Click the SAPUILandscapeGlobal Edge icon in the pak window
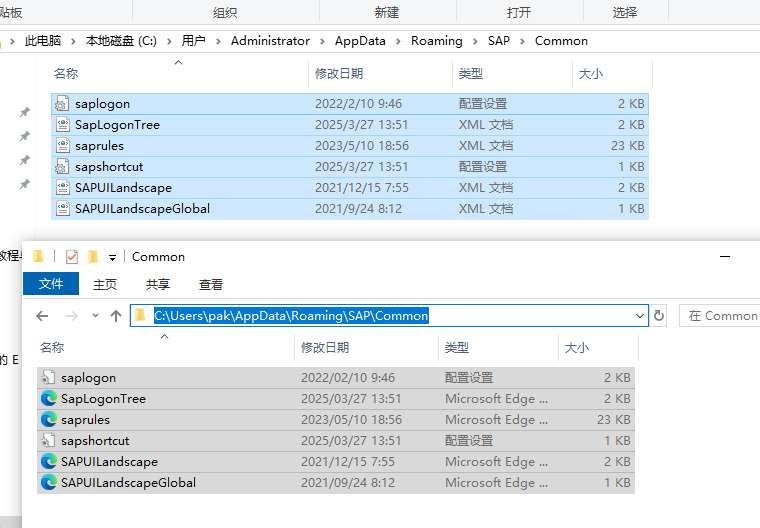The image size is (760, 528). point(48,482)
